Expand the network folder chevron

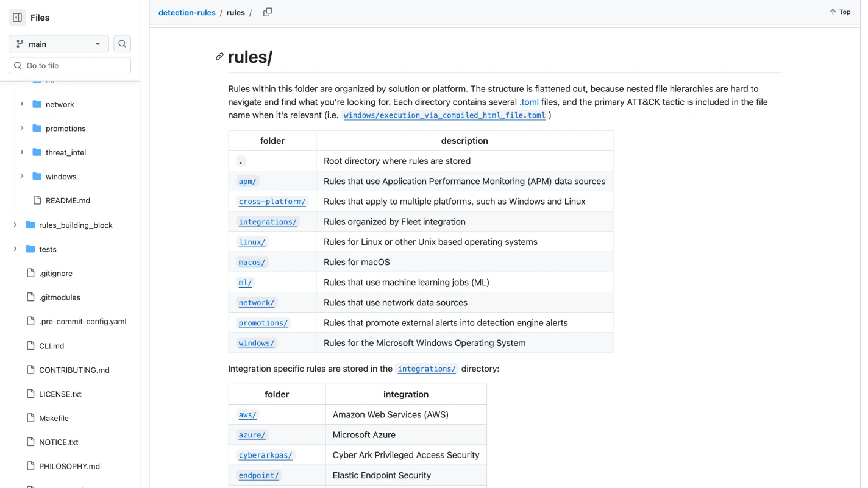point(22,104)
